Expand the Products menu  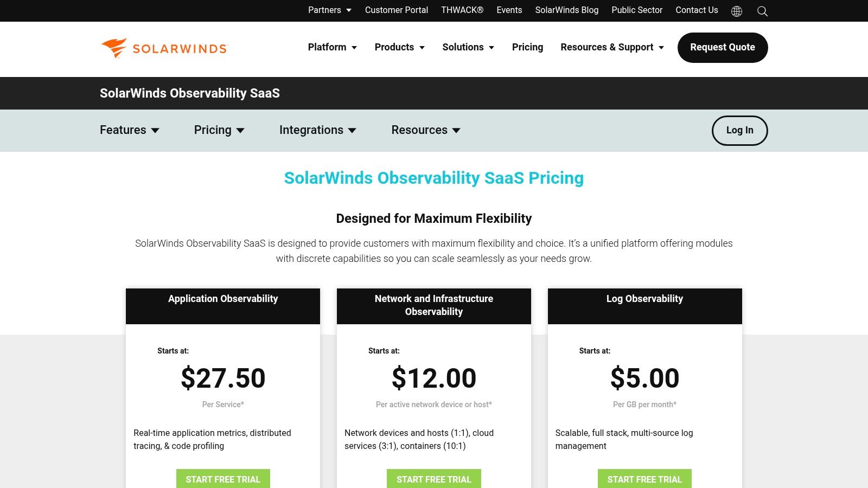[399, 47]
